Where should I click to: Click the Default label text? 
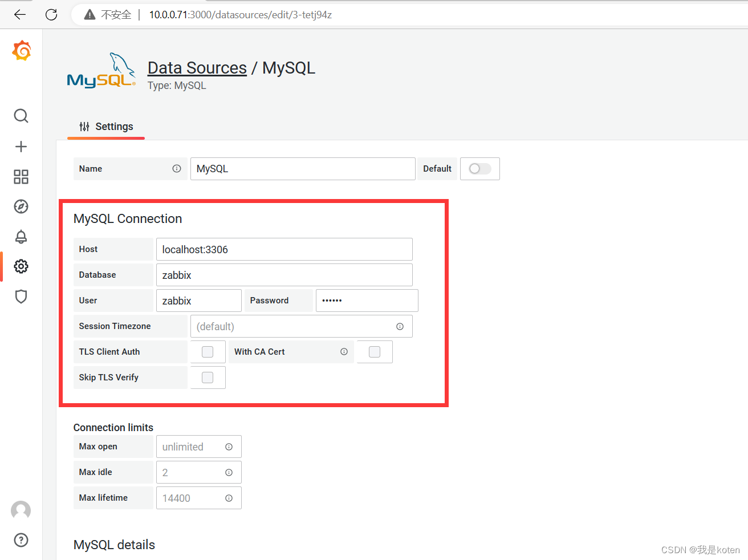point(437,169)
